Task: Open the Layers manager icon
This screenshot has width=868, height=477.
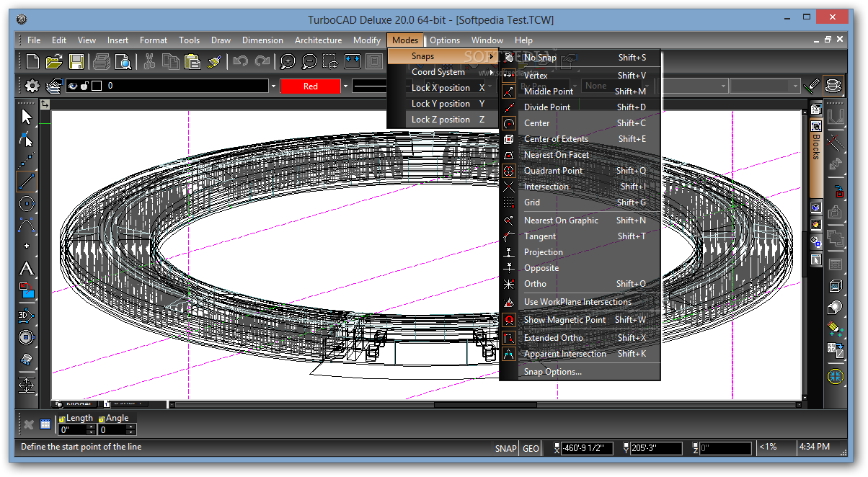Action: click(53, 86)
